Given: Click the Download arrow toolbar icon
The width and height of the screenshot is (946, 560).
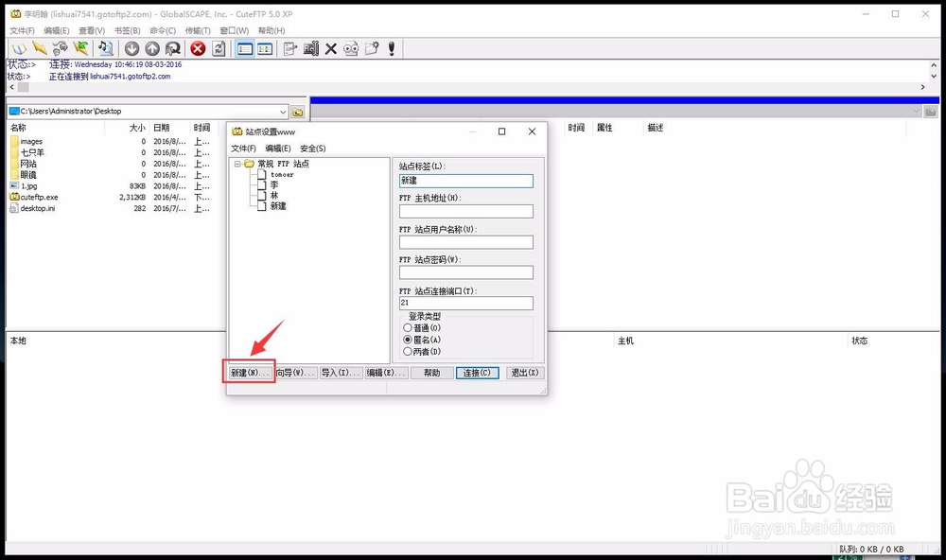Looking at the screenshot, I should pyautogui.click(x=131, y=49).
